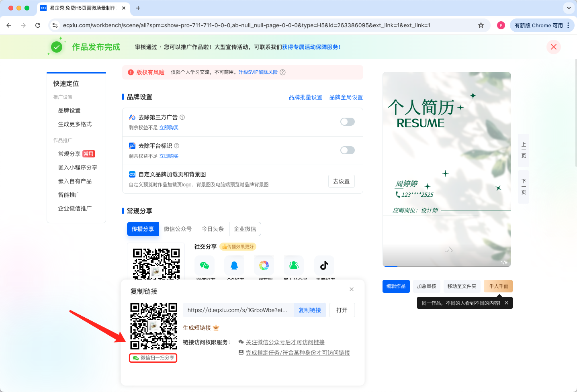Viewport: 577px width, 392px height.
Task: Click 获得专属活动保障服务 link
Action: 311,47
